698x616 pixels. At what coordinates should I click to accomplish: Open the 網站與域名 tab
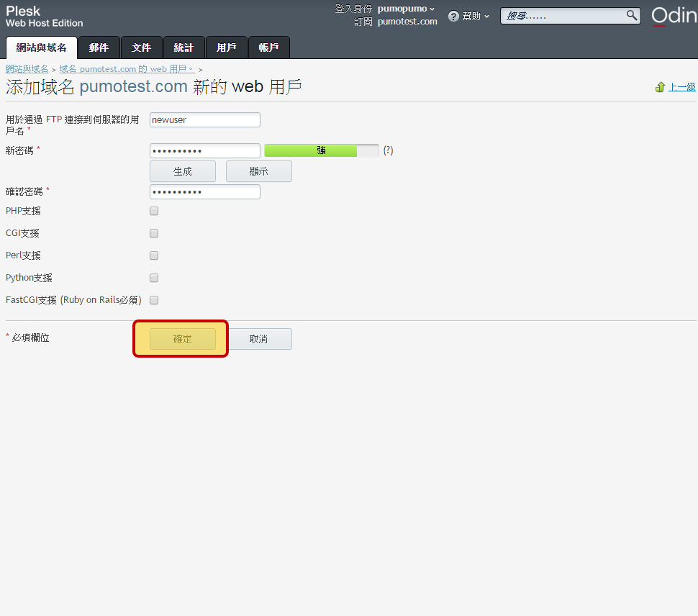(x=42, y=47)
